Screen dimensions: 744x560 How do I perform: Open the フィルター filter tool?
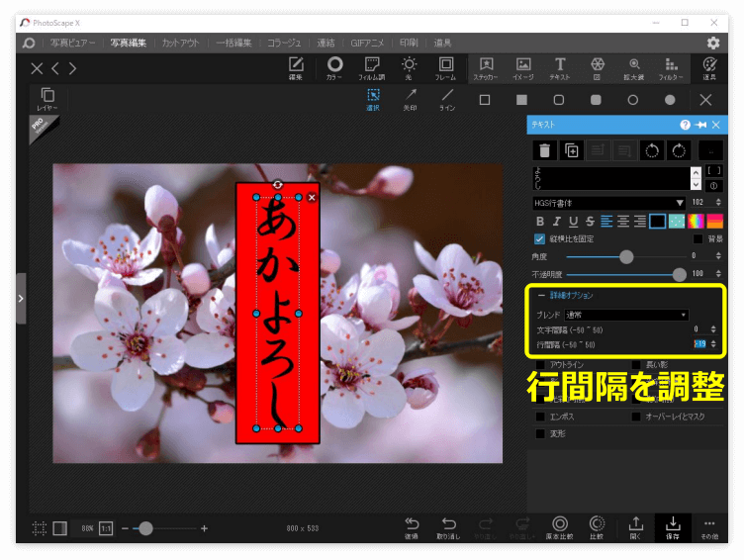pyautogui.click(x=671, y=68)
